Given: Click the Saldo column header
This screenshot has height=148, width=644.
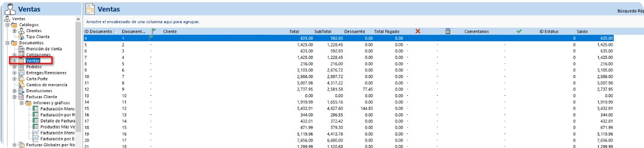Looking at the screenshot, I should pos(582,32).
